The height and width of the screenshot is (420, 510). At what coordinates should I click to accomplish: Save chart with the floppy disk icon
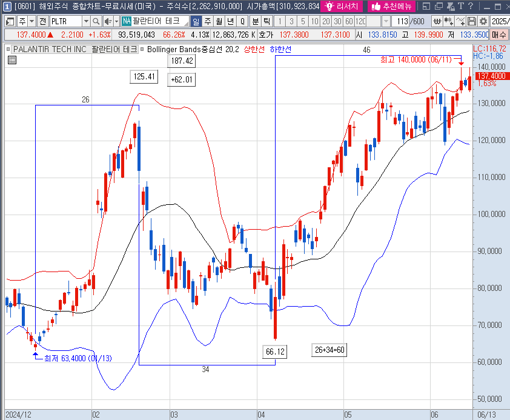click(472, 22)
